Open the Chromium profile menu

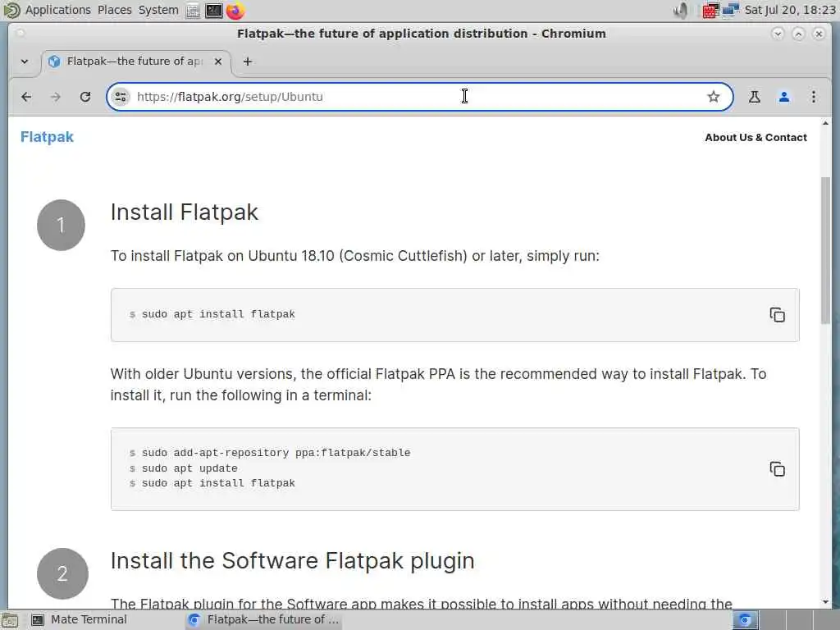[784, 97]
